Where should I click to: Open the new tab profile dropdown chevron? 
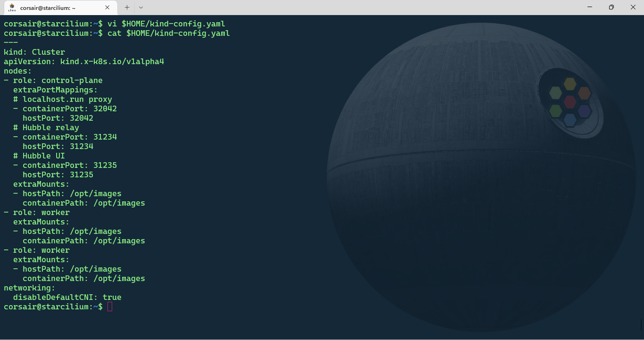coord(140,7)
